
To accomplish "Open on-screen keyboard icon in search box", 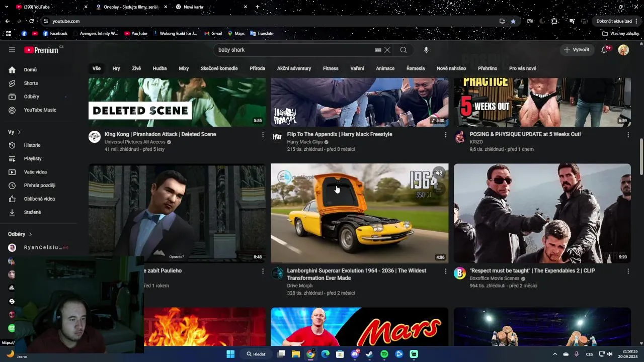I will 378,50.
